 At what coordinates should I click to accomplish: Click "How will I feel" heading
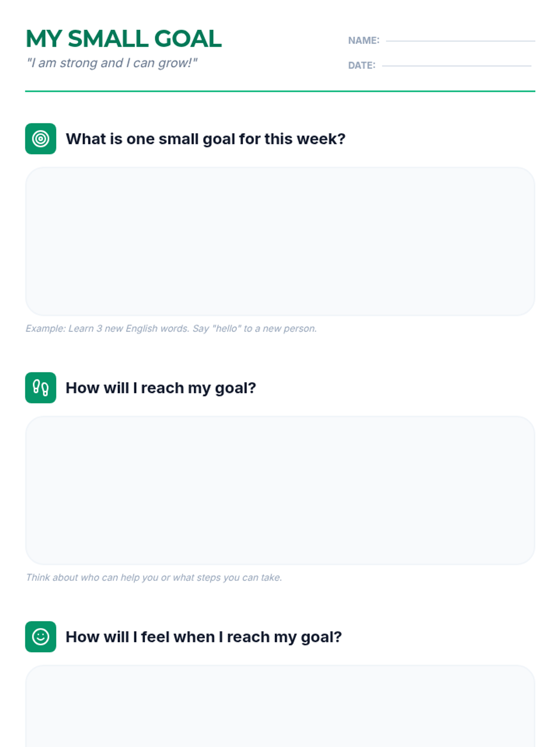(x=204, y=637)
